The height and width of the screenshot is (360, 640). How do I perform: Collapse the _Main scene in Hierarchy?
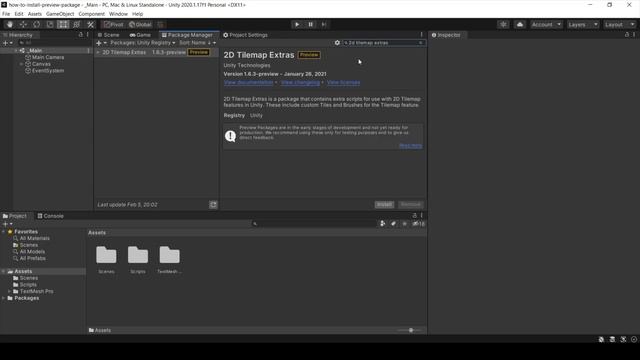(16, 51)
